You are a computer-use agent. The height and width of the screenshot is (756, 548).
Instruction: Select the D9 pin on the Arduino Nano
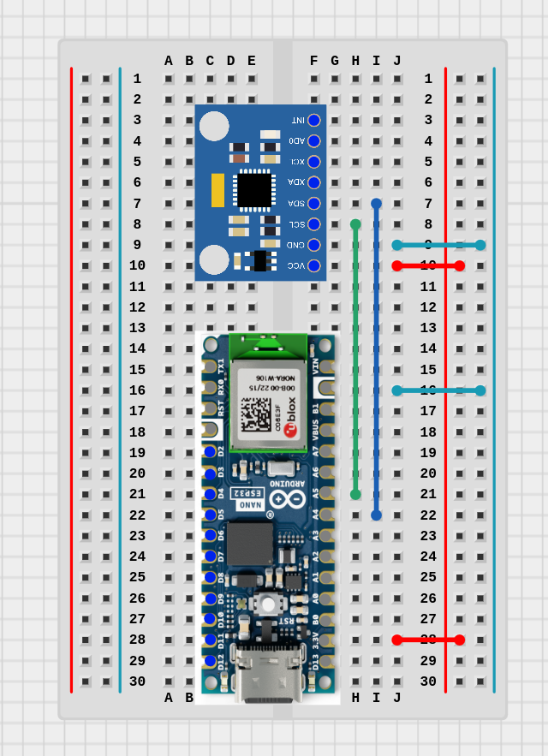point(210,598)
